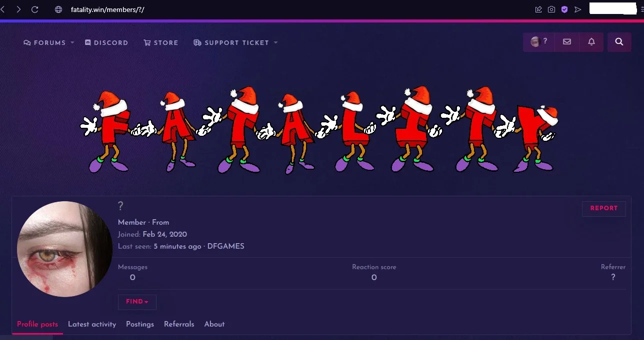Screen dimensions: 644x340
Task: Click the share page icon in address bar
Action: click(538, 9)
